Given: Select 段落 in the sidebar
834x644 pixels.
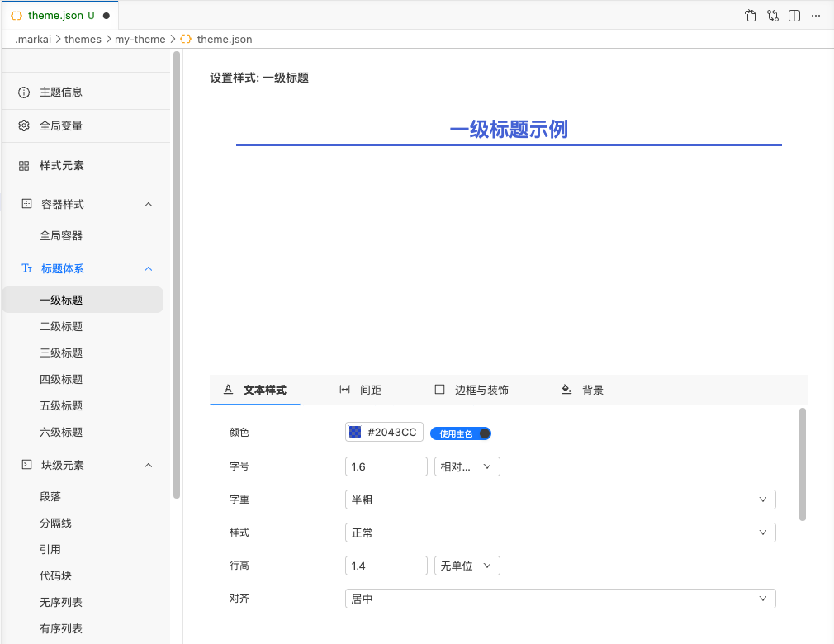Looking at the screenshot, I should pyautogui.click(x=83, y=497).
